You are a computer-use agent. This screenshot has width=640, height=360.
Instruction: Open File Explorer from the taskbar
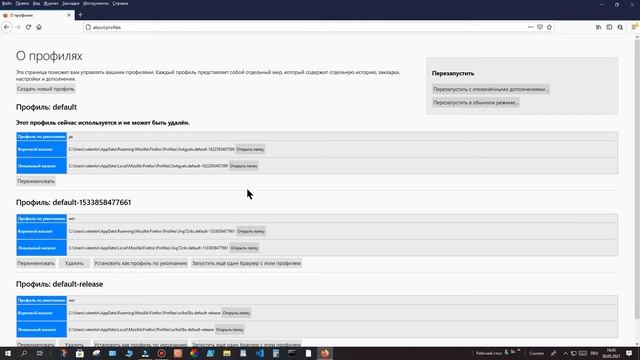coord(227,353)
